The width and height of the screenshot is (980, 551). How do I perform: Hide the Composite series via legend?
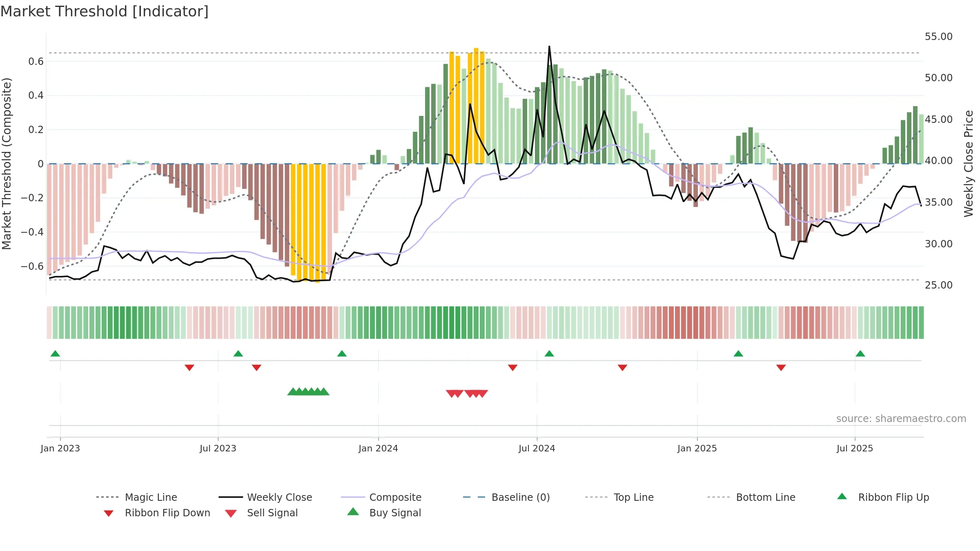point(381,497)
